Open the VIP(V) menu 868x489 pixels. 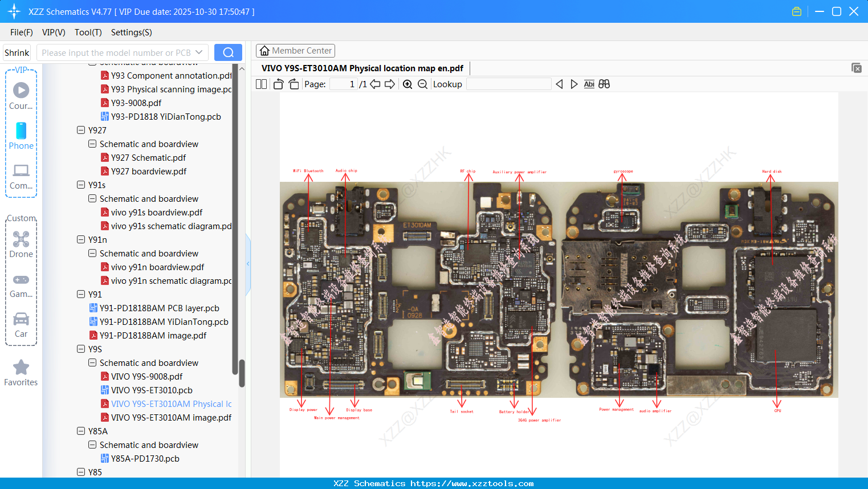pos(54,32)
